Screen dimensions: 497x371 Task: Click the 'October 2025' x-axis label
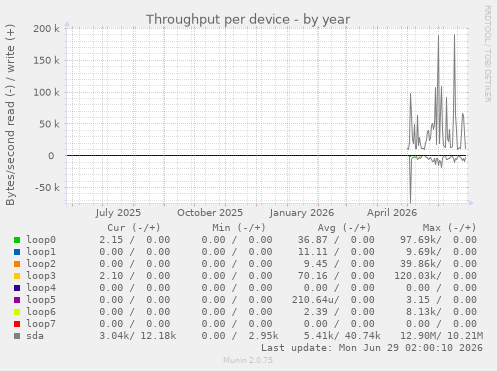coord(210,213)
